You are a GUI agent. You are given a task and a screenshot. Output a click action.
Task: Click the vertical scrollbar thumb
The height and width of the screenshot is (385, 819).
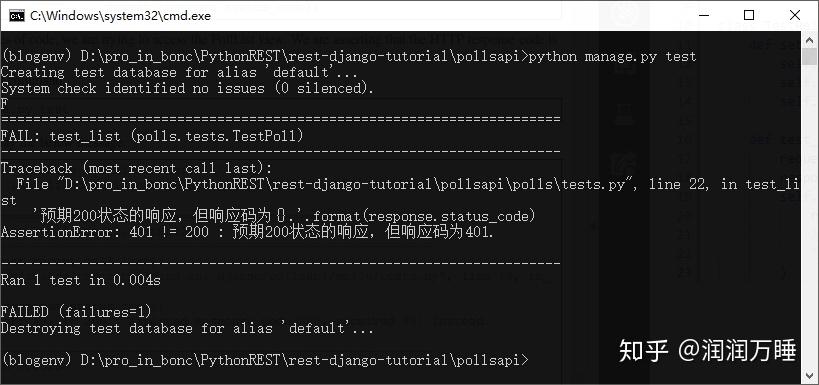click(x=809, y=56)
